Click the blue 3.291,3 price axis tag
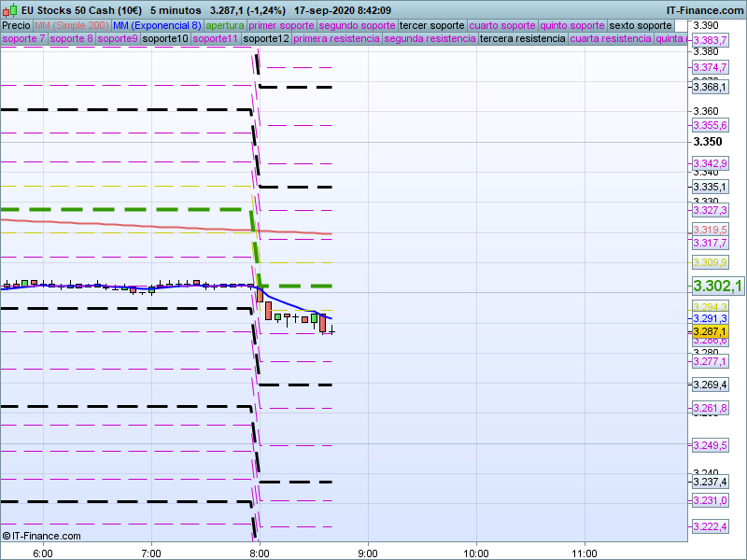747x560 pixels. 710,318
